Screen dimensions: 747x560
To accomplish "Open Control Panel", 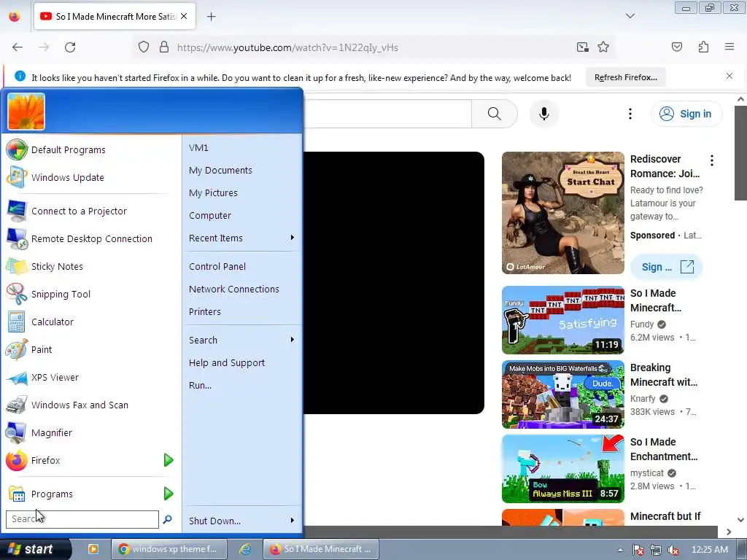I will pos(217,266).
